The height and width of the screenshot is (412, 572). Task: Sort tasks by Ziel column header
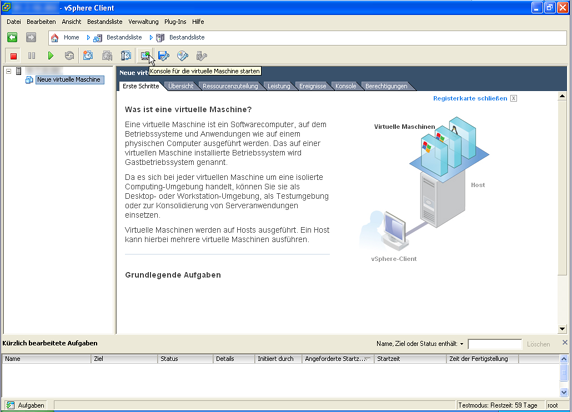[124, 359]
